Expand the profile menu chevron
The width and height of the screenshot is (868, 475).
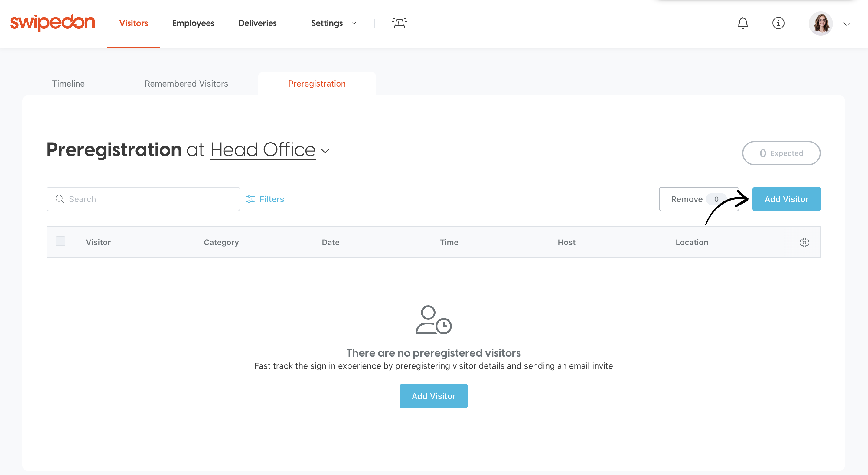coord(847,24)
